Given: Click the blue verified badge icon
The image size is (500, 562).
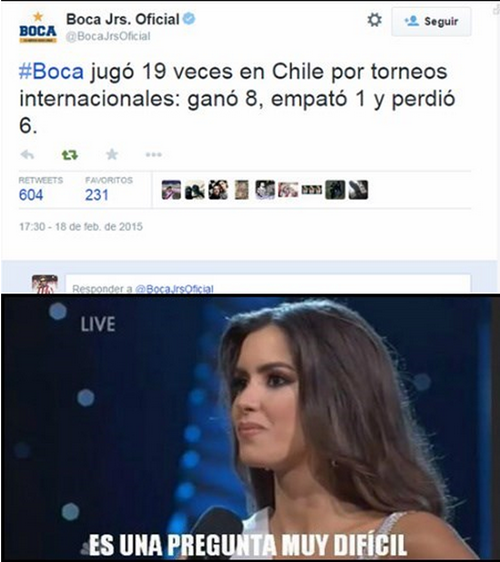Looking at the screenshot, I should (x=189, y=18).
